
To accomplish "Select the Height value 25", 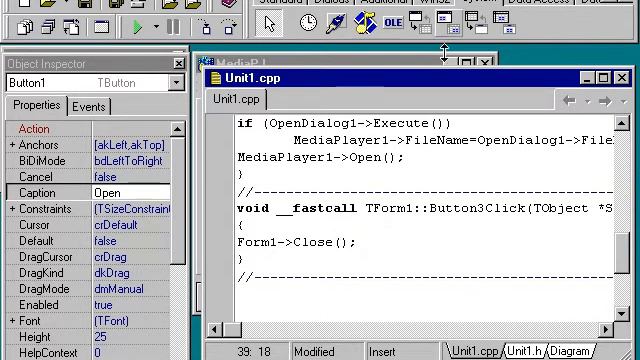I will tap(100, 337).
